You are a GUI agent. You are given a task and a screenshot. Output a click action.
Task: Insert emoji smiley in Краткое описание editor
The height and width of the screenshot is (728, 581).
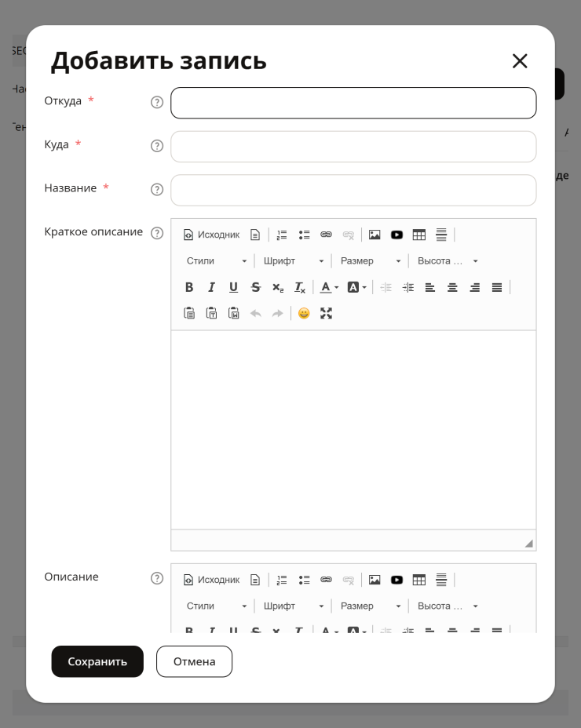pyautogui.click(x=304, y=313)
